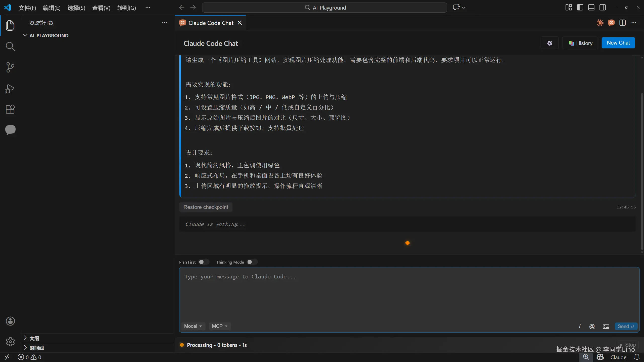Open the Chat bubble view in activity bar
Screen dimensions: 644x362
(10, 130)
